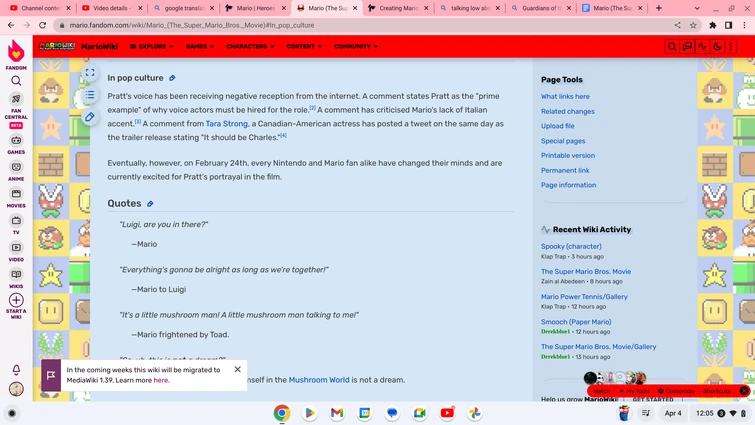Switch to Video details tab
Viewport: 755px width, 425px height.
click(112, 8)
